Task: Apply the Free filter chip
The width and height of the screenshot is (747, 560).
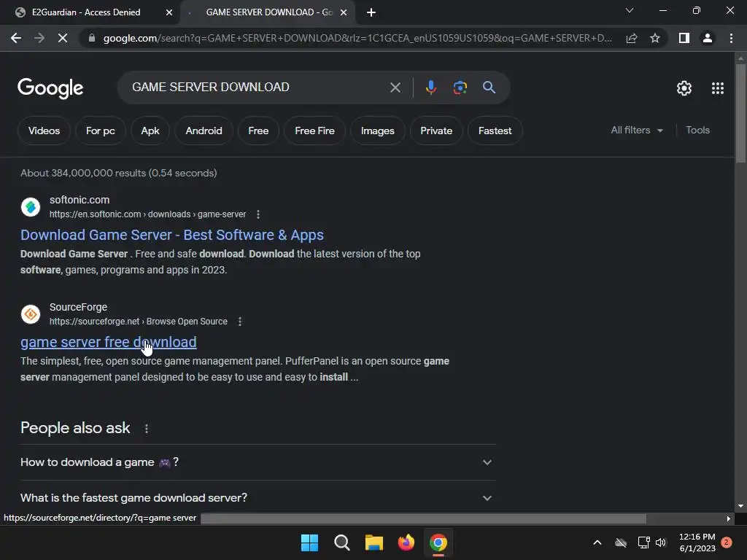Action: pos(258,131)
